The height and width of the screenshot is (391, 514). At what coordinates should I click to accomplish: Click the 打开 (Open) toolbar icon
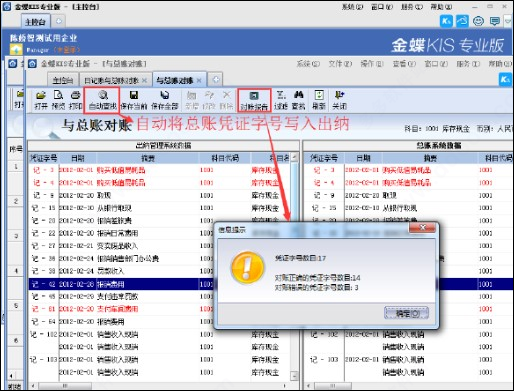tap(41, 100)
